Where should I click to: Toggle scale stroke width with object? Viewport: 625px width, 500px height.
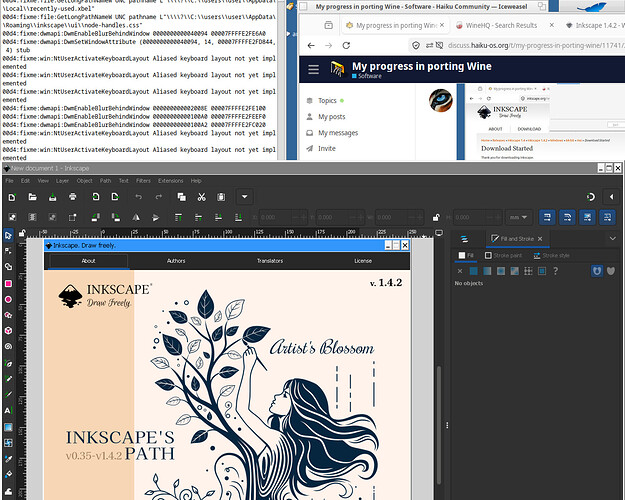click(x=547, y=217)
